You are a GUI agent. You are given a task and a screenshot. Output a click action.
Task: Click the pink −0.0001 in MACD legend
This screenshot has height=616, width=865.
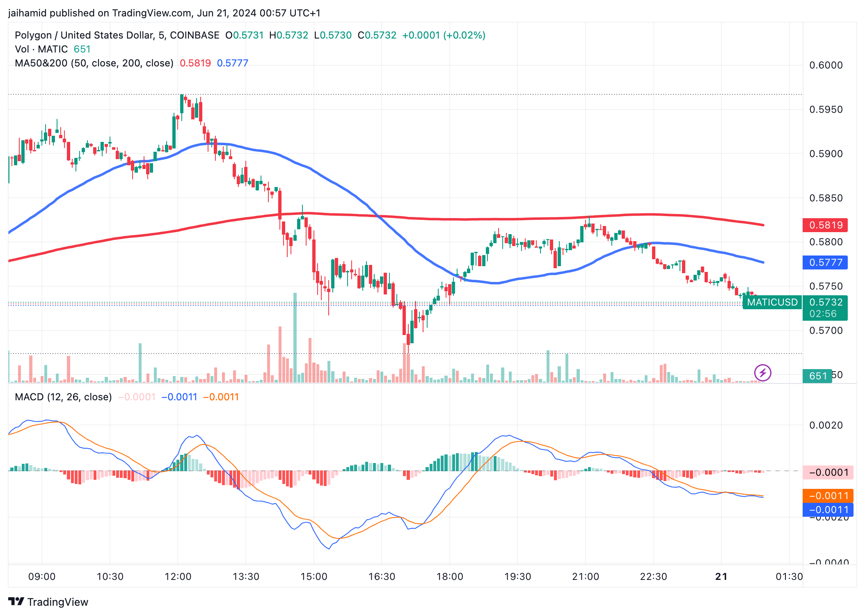137,397
